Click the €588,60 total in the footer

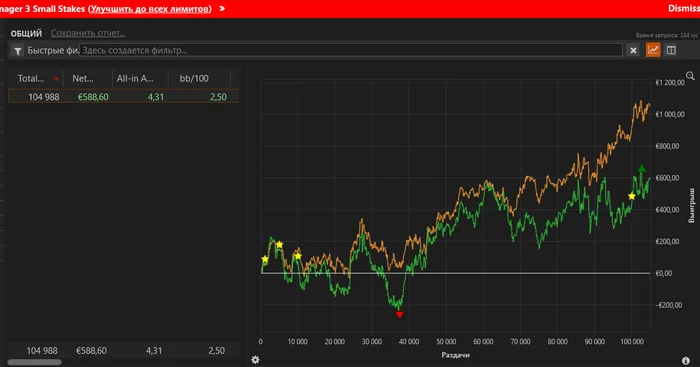[92, 351]
